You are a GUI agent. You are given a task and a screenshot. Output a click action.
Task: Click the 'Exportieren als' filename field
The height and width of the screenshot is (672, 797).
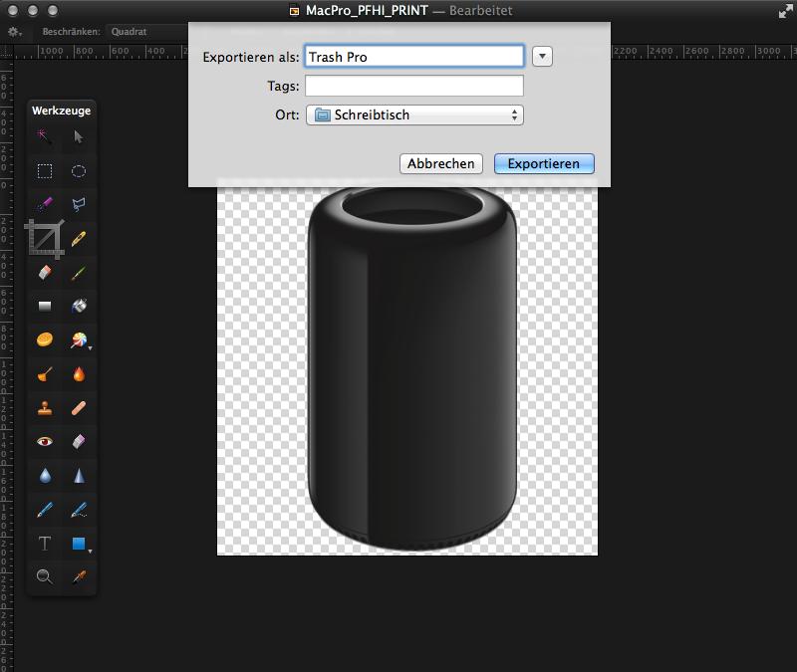(x=414, y=57)
